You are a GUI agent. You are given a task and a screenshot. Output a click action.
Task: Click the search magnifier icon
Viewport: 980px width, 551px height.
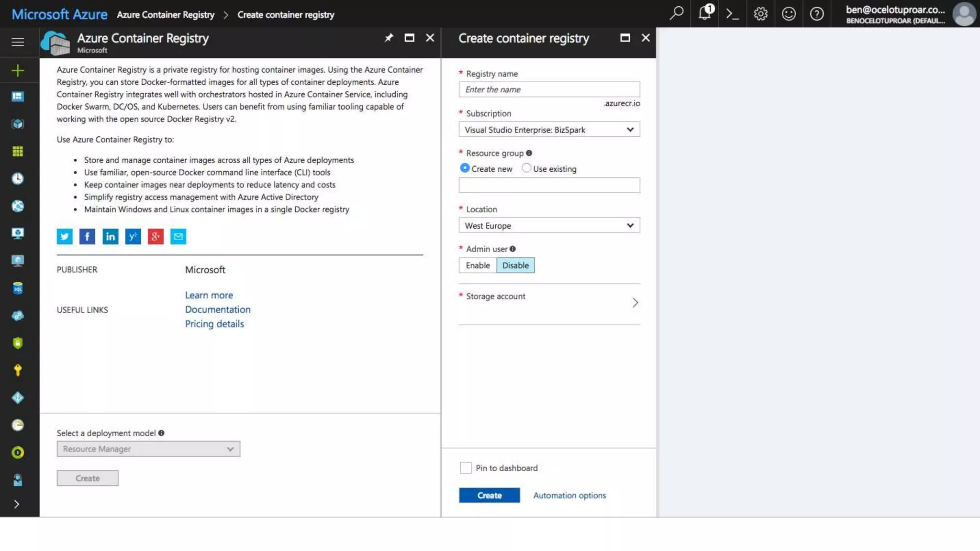point(676,13)
